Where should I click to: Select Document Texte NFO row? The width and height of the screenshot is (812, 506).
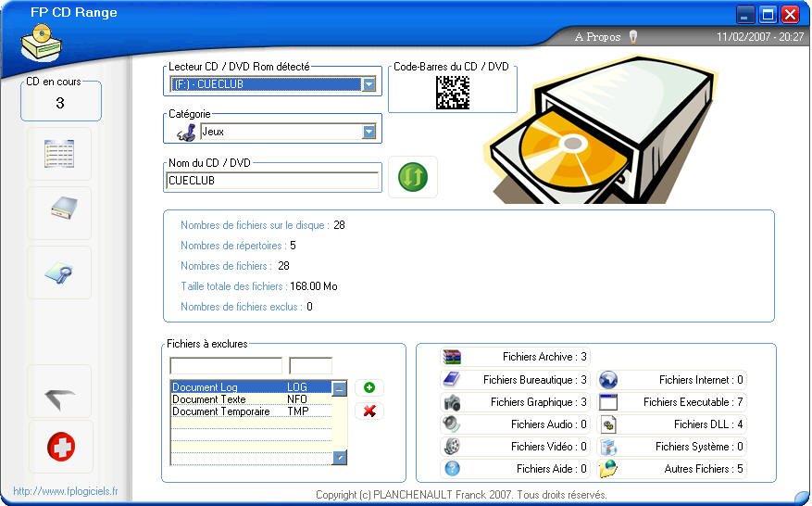pos(250,399)
